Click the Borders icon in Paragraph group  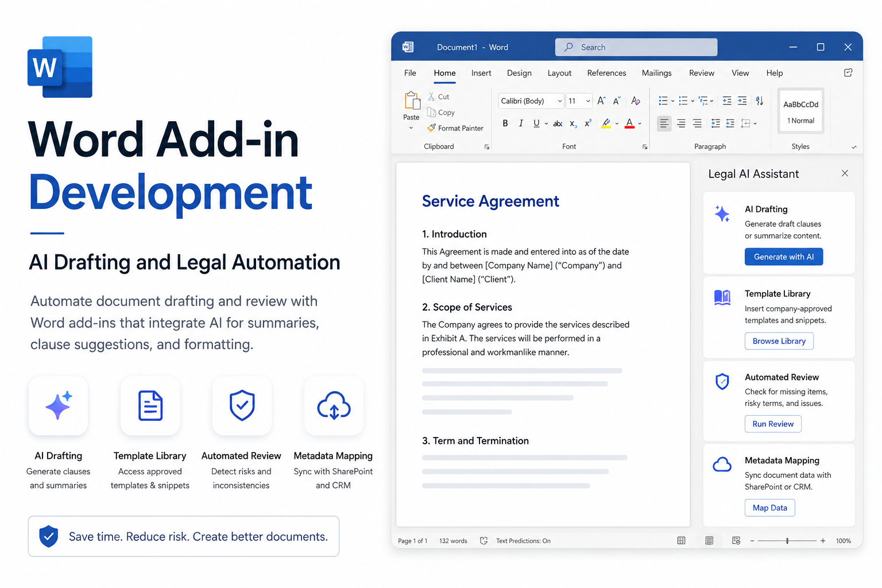[745, 123]
